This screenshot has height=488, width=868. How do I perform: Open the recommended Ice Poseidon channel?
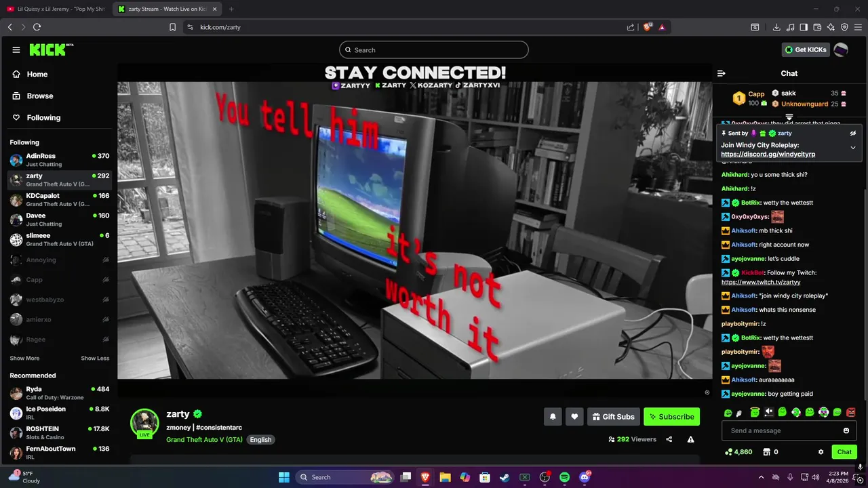[x=60, y=413]
